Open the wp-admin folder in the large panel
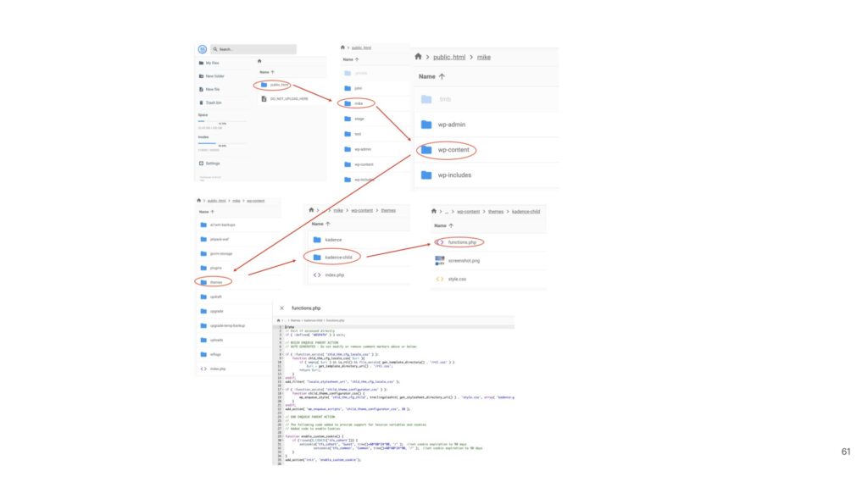This screenshot has width=868, height=488. click(x=450, y=125)
